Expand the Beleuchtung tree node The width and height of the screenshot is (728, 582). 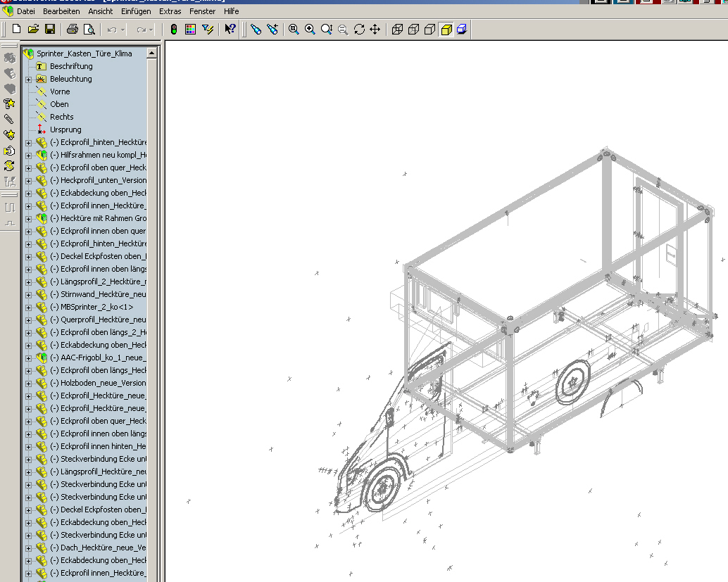click(28, 80)
